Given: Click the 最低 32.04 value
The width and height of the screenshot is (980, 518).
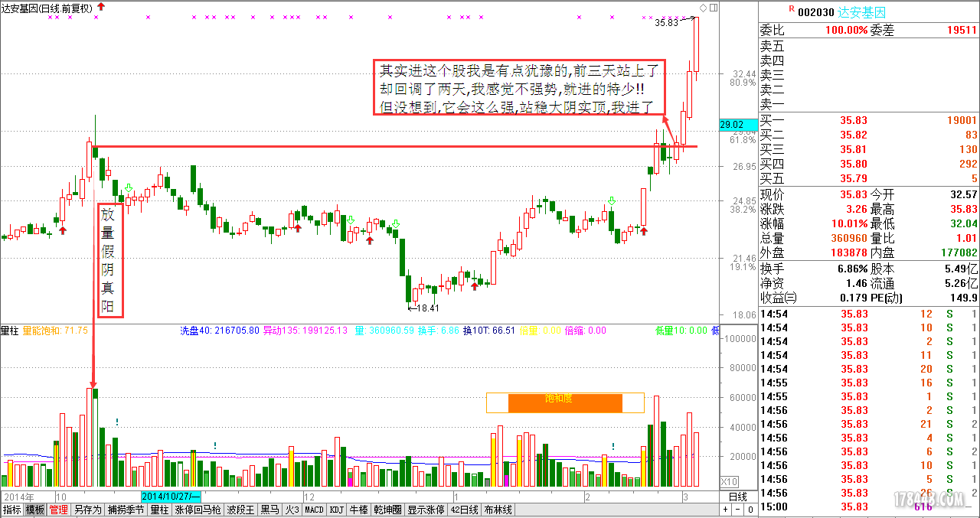Looking at the screenshot, I should (964, 224).
